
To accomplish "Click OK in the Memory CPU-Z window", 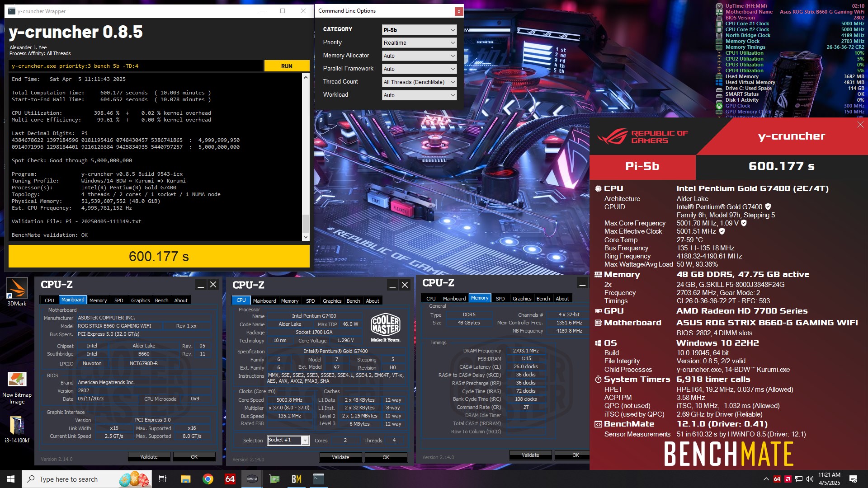I will tap(572, 455).
